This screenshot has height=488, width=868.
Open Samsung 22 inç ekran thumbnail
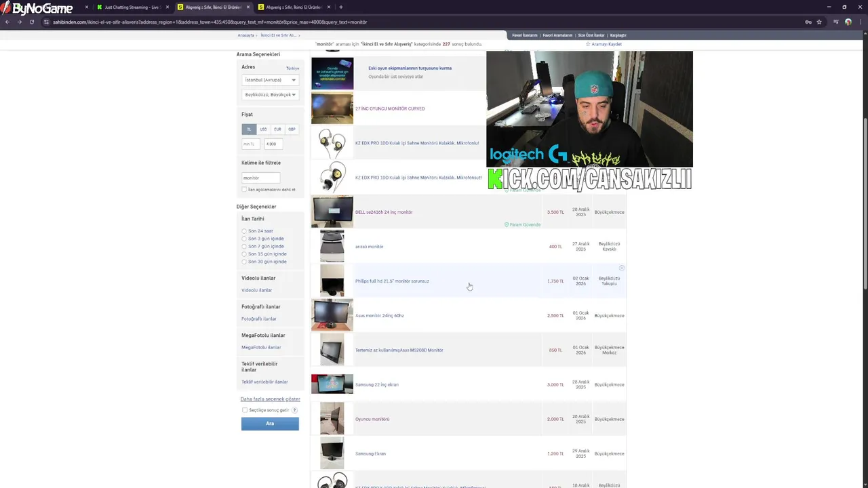(x=332, y=384)
